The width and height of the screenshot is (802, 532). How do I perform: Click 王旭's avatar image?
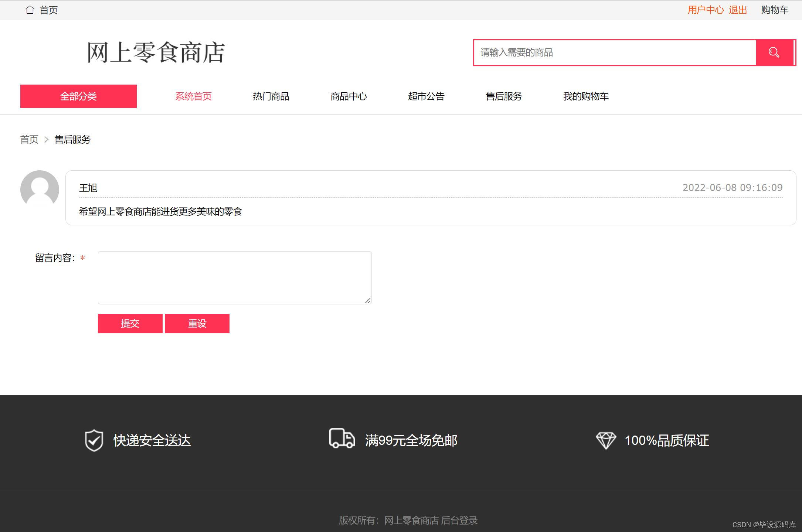(40, 189)
